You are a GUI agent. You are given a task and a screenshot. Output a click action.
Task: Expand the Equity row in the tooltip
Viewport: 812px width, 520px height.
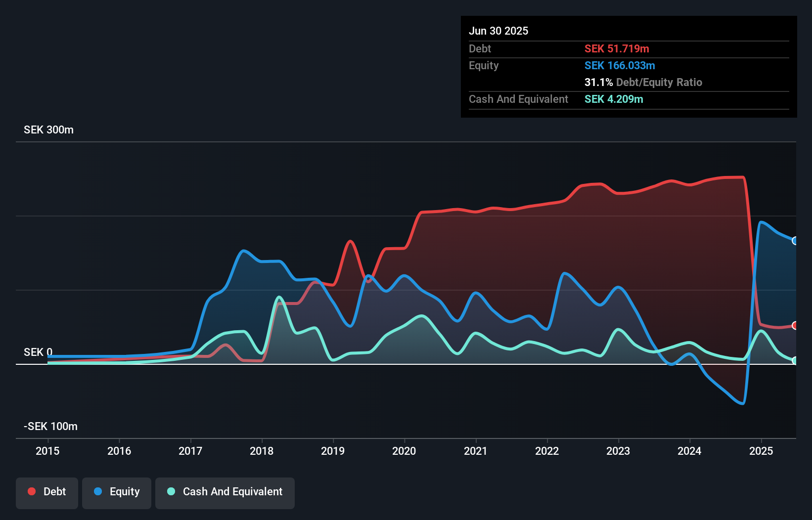click(x=484, y=65)
